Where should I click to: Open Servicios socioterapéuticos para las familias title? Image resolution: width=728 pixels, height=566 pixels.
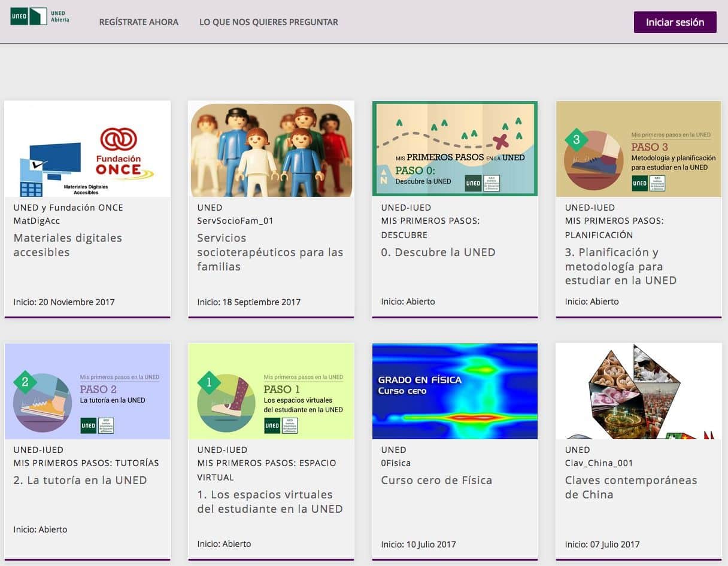[270, 252]
